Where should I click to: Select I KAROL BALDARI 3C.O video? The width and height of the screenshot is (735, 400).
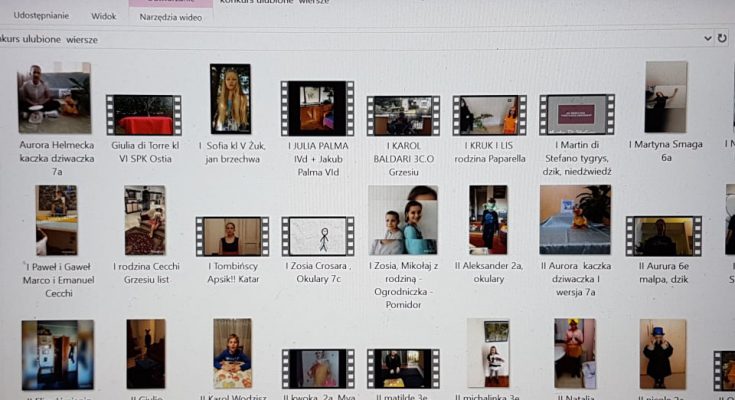404,116
